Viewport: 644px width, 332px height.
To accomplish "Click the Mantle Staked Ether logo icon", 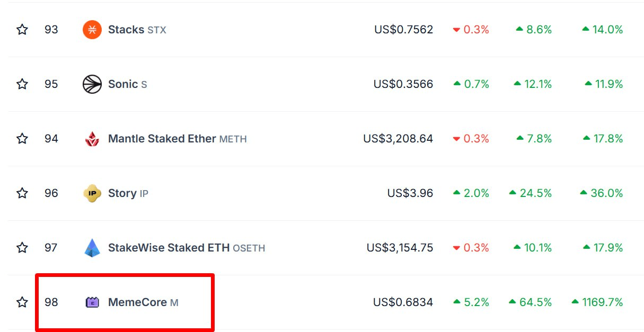I will tap(92, 139).
